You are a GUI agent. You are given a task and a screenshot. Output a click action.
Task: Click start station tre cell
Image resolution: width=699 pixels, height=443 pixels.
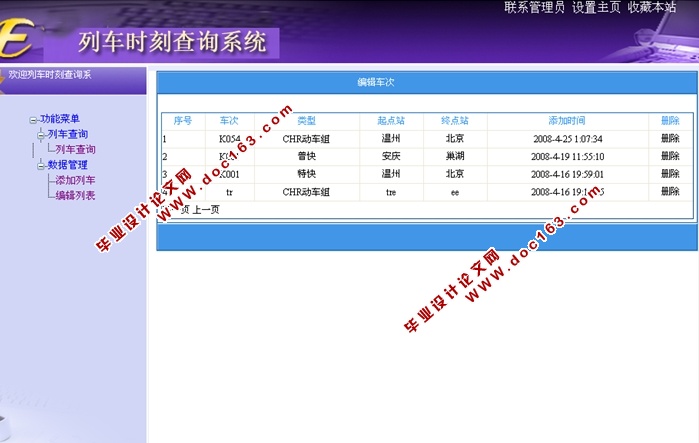[x=391, y=192]
